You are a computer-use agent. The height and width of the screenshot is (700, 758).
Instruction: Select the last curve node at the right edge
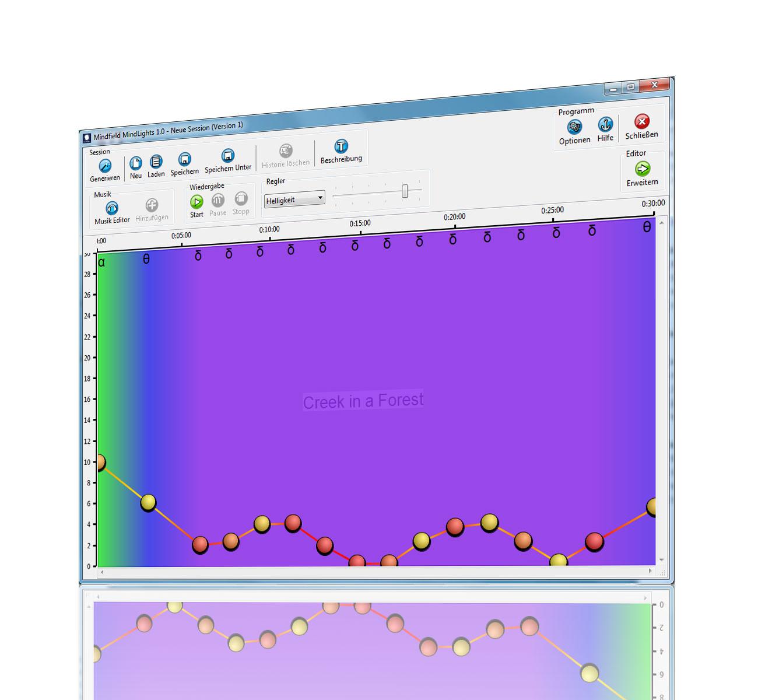[652, 507]
